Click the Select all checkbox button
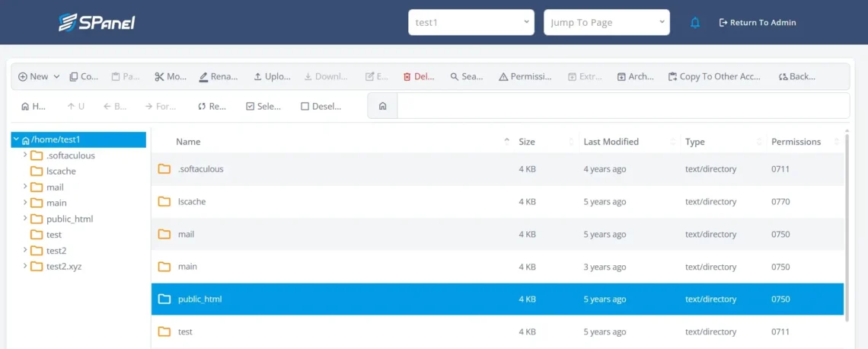 (x=263, y=107)
